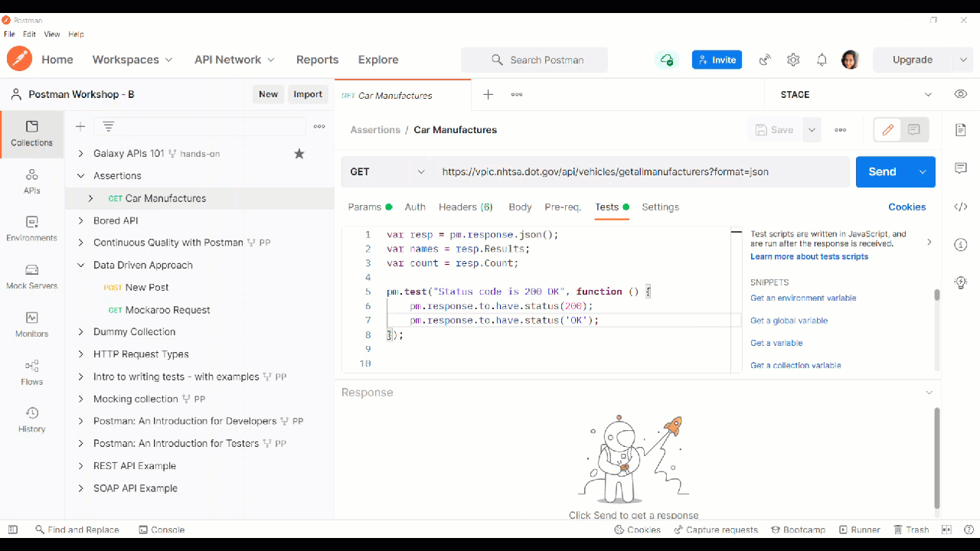Open the GET method dropdown
This screenshot has width=980, height=551.
click(387, 172)
